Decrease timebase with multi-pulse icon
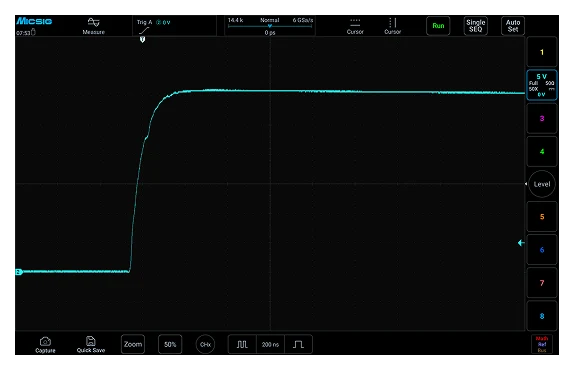 (242, 344)
